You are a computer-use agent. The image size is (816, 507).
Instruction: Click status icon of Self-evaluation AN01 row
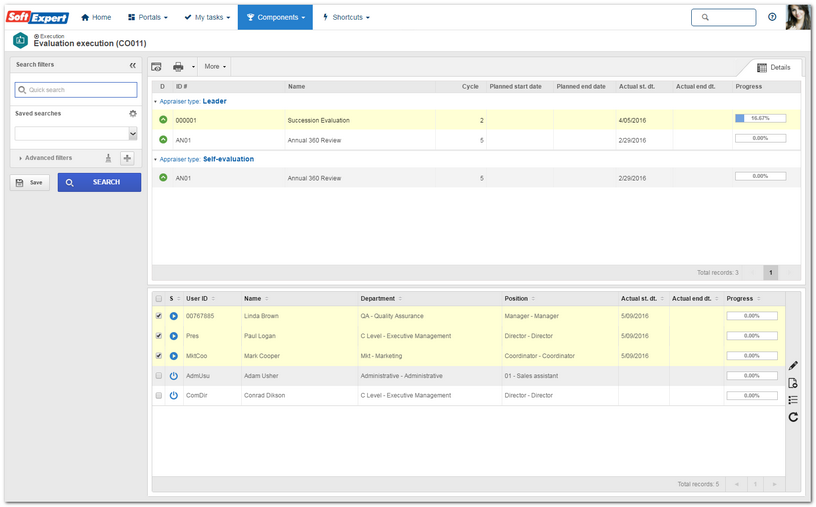click(x=163, y=178)
